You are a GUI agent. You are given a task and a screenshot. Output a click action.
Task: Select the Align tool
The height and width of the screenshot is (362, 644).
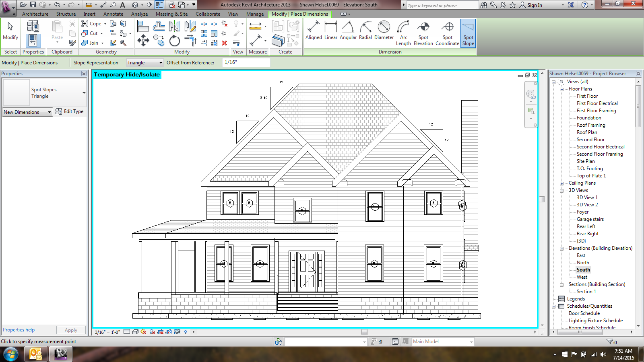[143, 26]
